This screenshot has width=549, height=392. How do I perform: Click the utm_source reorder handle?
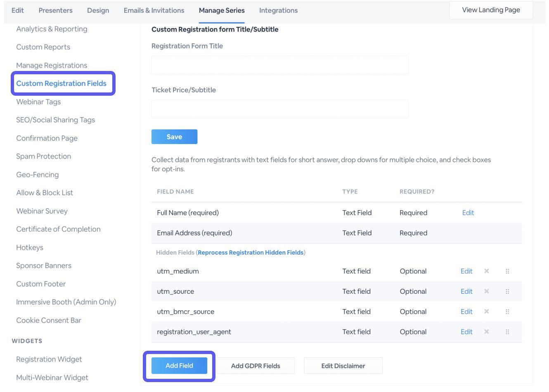pos(507,291)
